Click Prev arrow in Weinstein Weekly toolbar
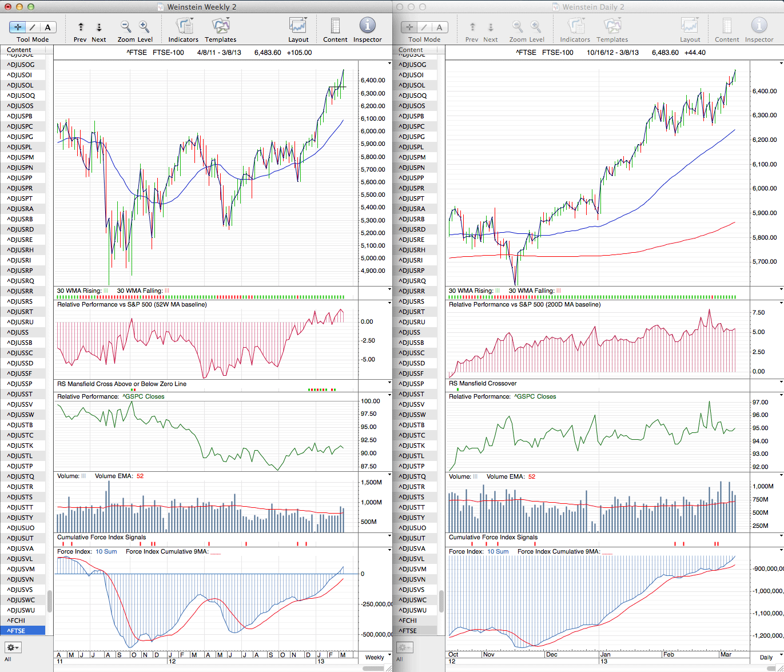 (81, 27)
